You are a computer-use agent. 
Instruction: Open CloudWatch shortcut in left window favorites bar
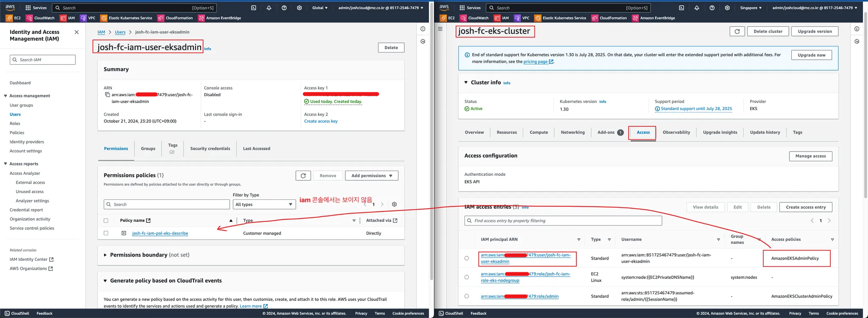click(40, 18)
